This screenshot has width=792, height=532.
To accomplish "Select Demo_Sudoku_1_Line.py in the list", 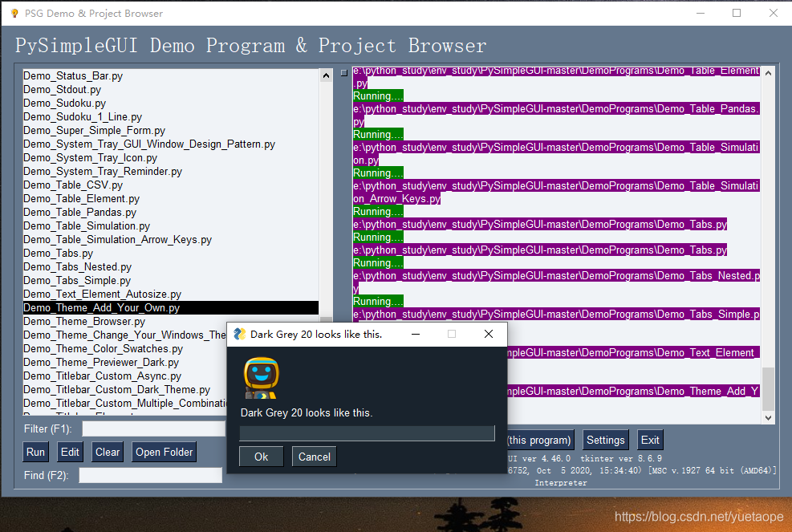I will click(x=171, y=116).
